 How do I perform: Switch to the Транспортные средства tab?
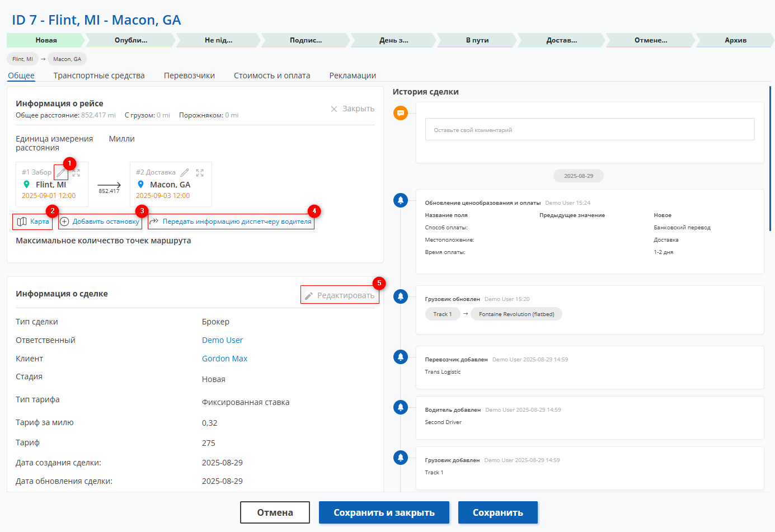99,76
